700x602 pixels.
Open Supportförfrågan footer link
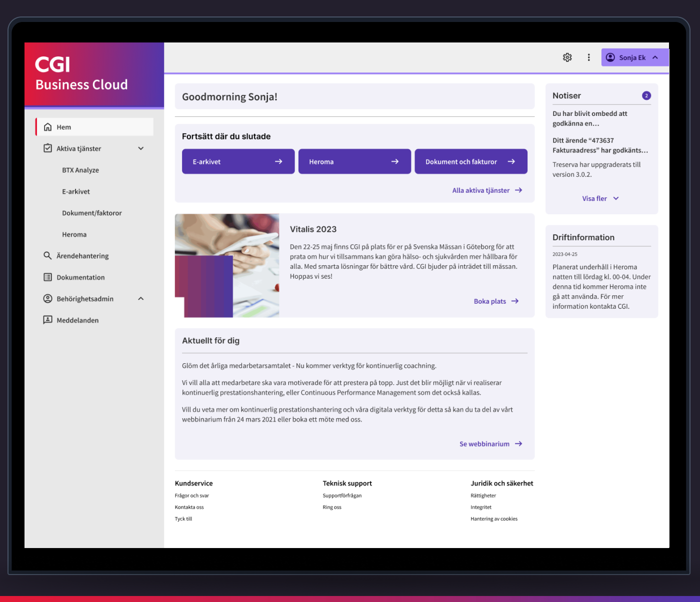coord(342,496)
